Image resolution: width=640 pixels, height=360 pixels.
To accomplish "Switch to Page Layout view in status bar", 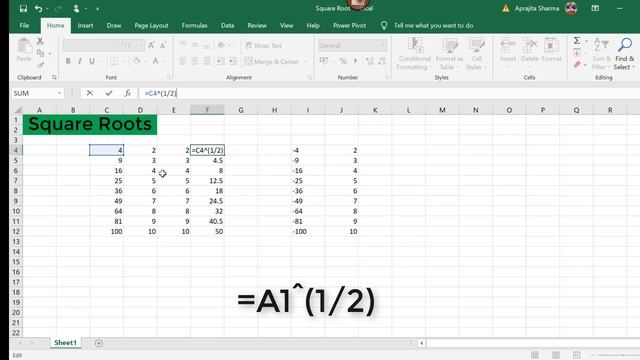I will pyautogui.click(x=556, y=355).
